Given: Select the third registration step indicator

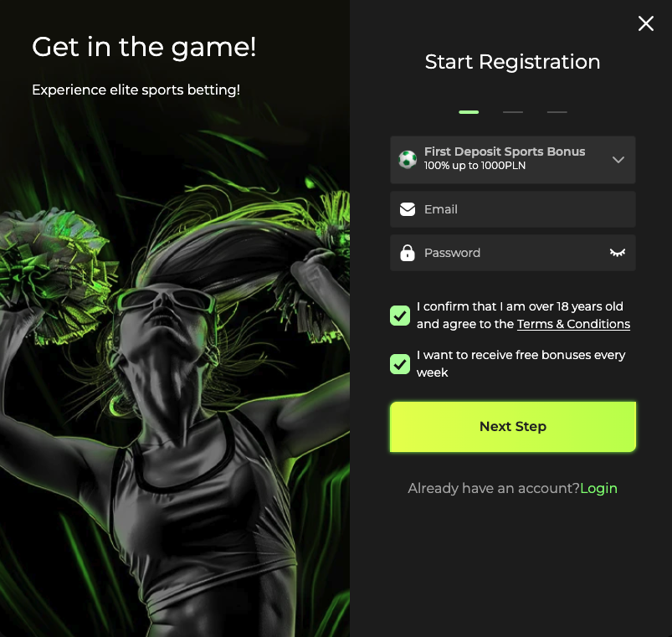Looking at the screenshot, I should (557, 112).
